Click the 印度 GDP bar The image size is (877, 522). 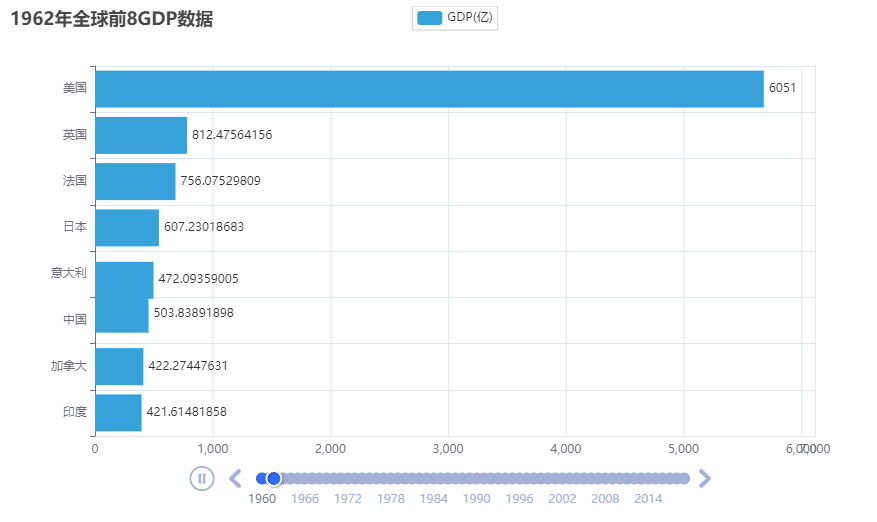point(118,412)
